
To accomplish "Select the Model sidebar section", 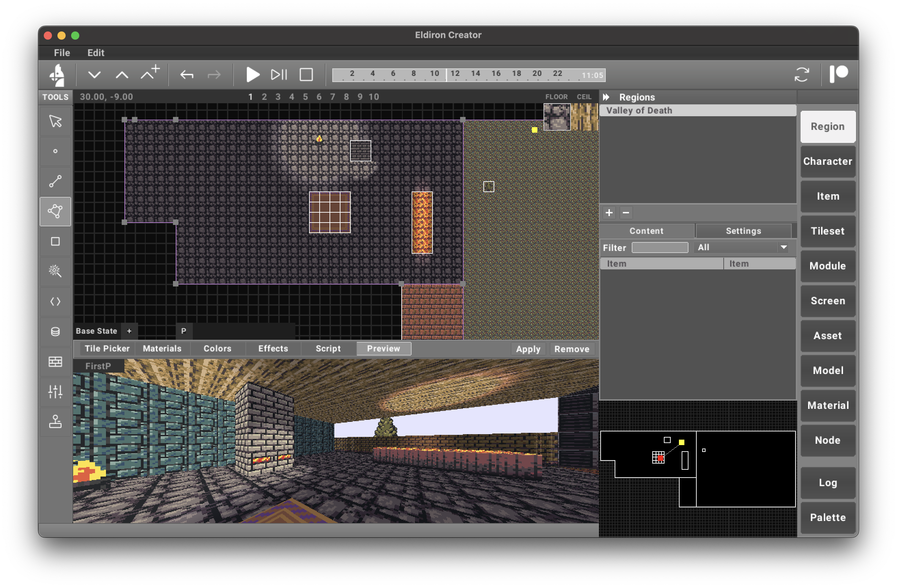I will (x=828, y=371).
